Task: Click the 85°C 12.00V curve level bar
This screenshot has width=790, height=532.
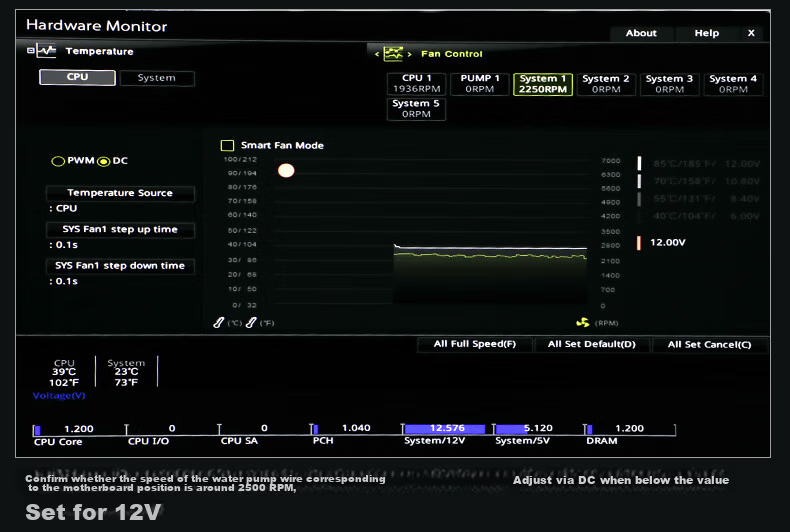Action: 639,163
